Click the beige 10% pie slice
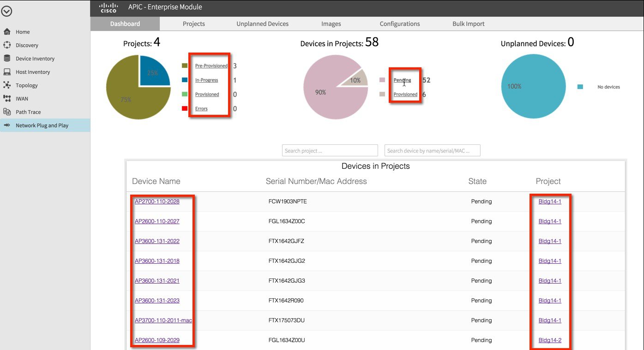 [x=356, y=79]
